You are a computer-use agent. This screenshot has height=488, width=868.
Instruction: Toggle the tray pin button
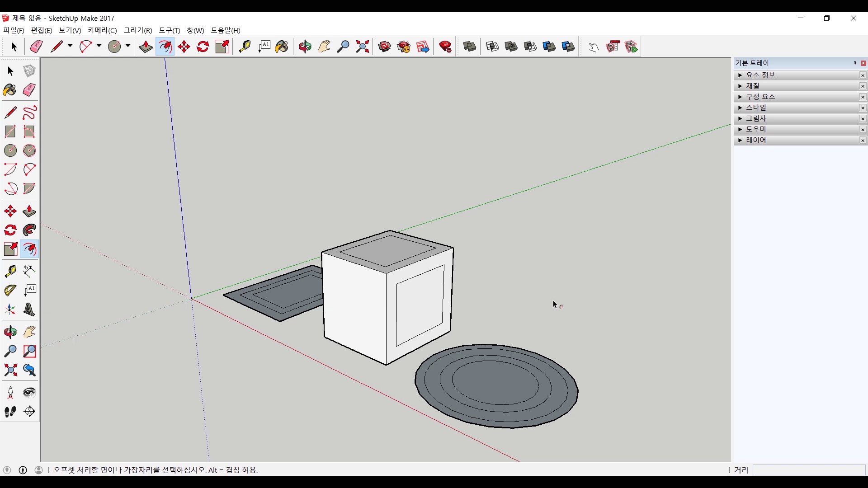[855, 63]
